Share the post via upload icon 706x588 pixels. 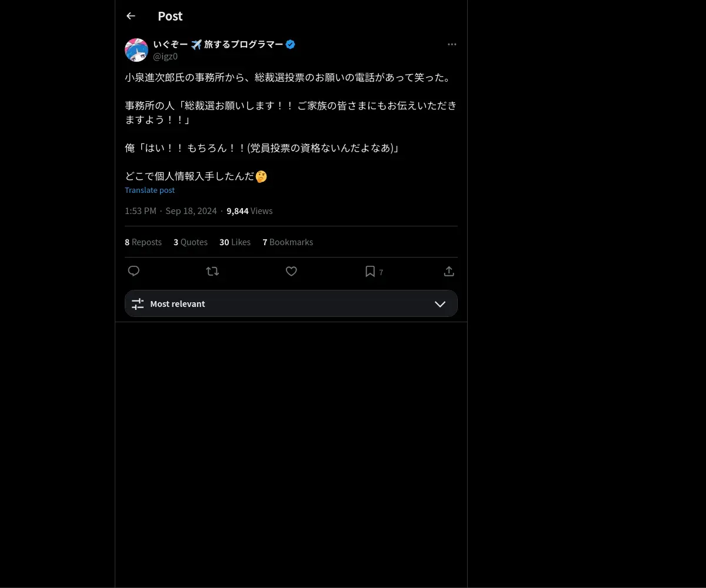tap(449, 271)
